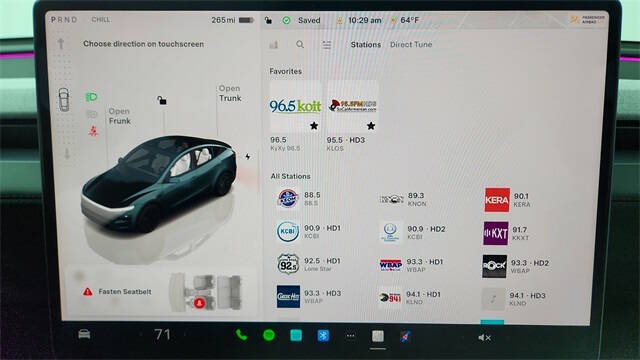Open the active Radio app icon in bottom bar
Viewport: 640px width, 360px height.
click(378, 336)
